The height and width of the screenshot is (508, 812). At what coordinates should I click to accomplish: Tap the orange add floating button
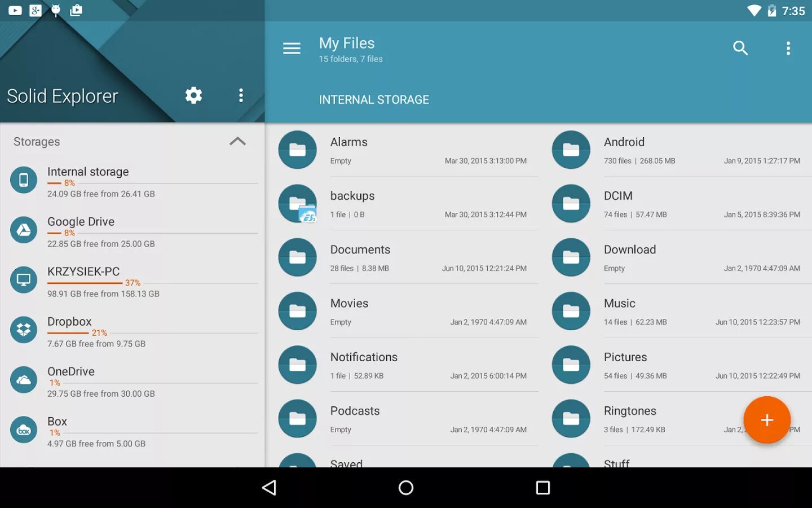(767, 420)
